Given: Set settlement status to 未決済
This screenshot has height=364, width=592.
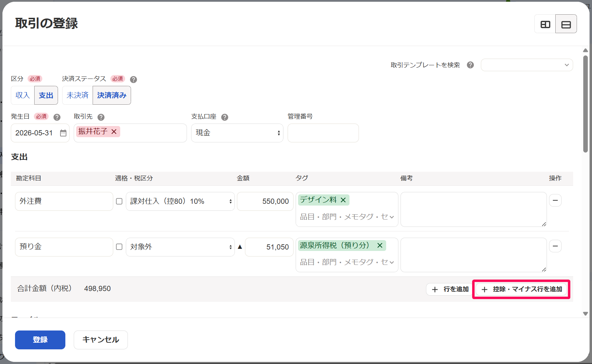Looking at the screenshot, I should coord(78,95).
